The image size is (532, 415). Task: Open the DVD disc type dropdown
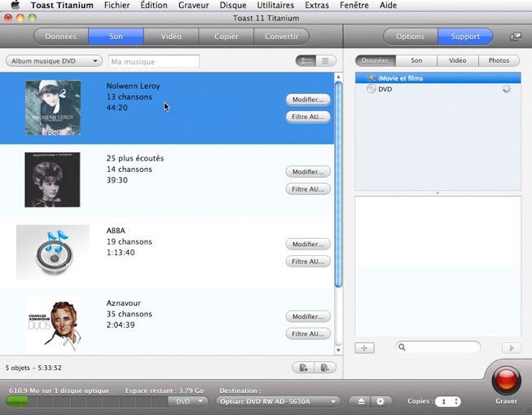(x=187, y=401)
